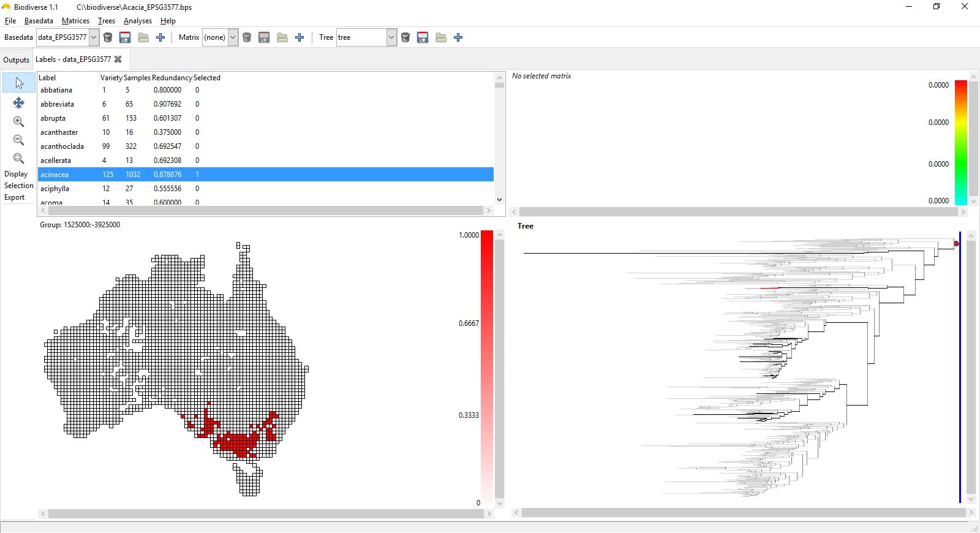Expand the Tree combo box
The image size is (980, 533).
(x=391, y=37)
